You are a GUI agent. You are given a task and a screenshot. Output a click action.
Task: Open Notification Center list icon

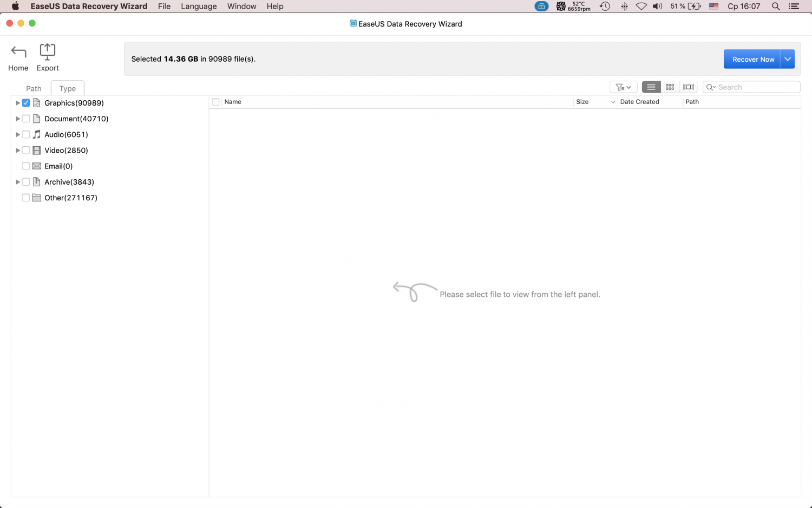click(x=794, y=6)
